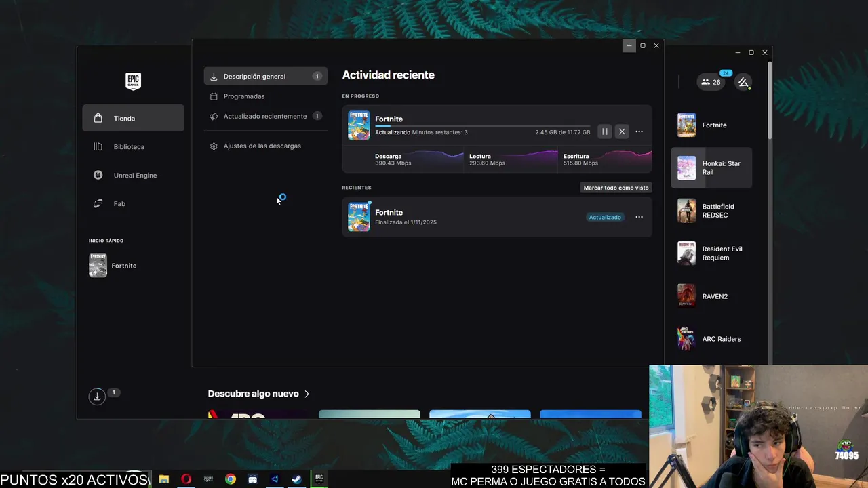868x488 pixels.
Task: Open more options for finished Fortnite entry
Action: tap(639, 217)
